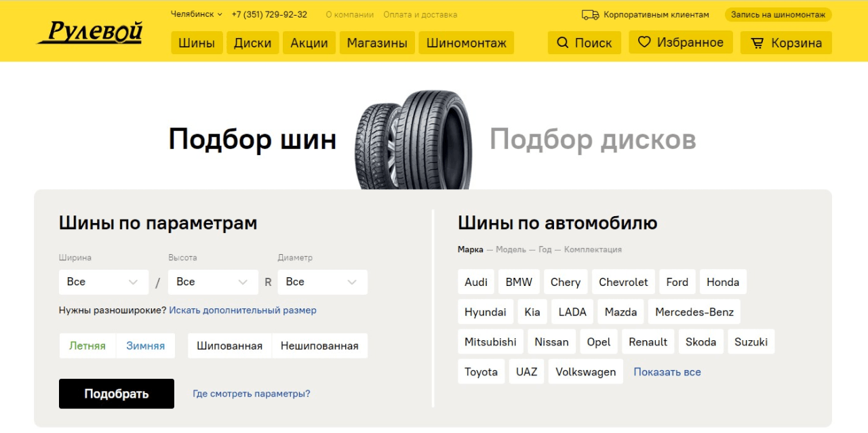Switch to the Подбор дисков tab

(x=592, y=140)
